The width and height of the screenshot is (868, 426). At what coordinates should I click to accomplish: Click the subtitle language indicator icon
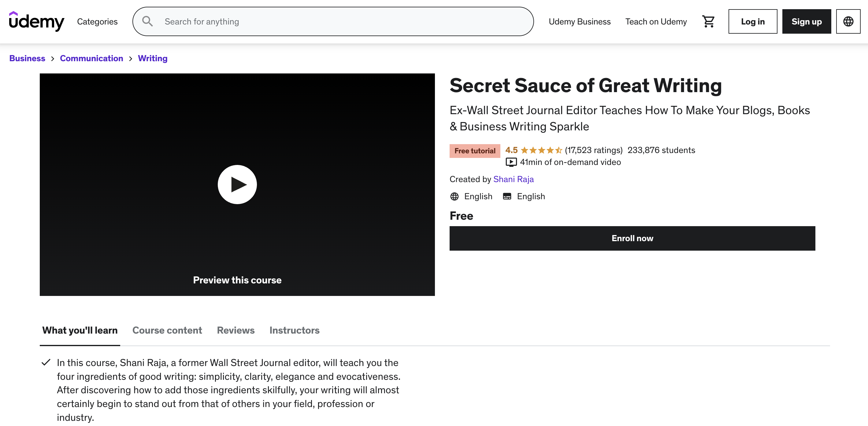(x=507, y=196)
